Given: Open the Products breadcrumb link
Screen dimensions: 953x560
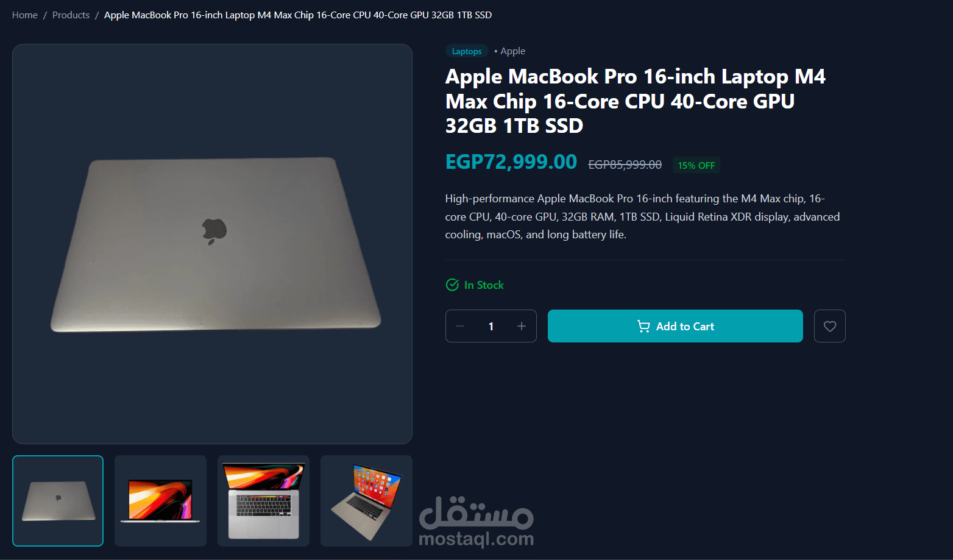Looking at the screenshot, I should coord(71,15).
